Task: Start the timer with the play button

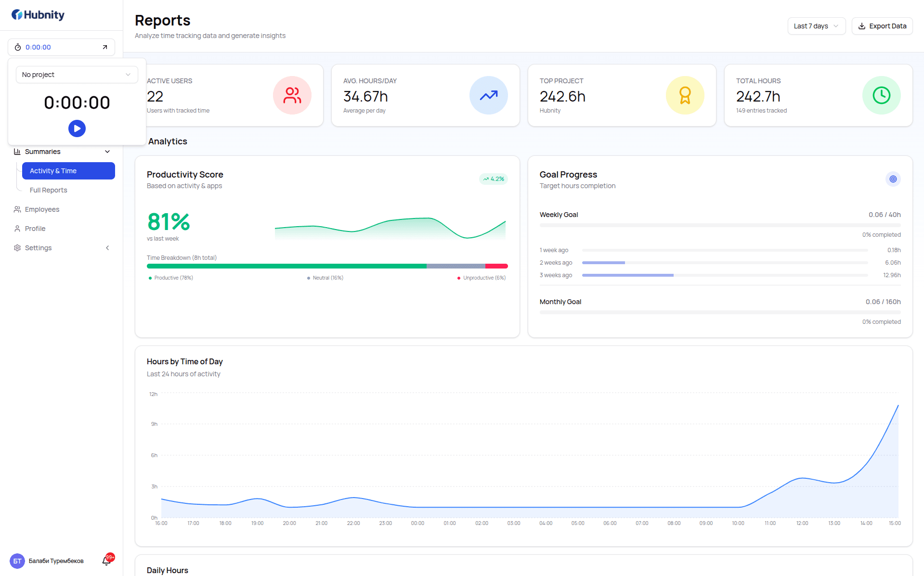Action: [x=77, y=128]
